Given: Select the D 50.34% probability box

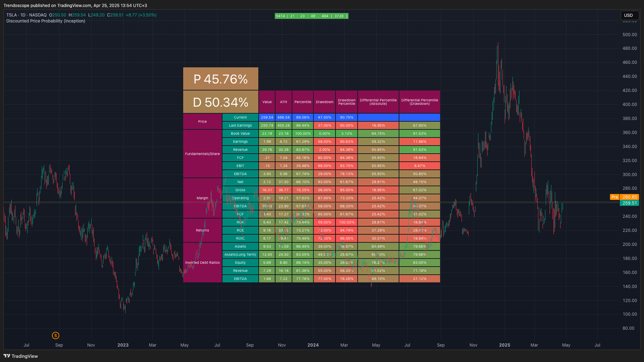Looking at the screenshot, I should (x=221, y=102).
